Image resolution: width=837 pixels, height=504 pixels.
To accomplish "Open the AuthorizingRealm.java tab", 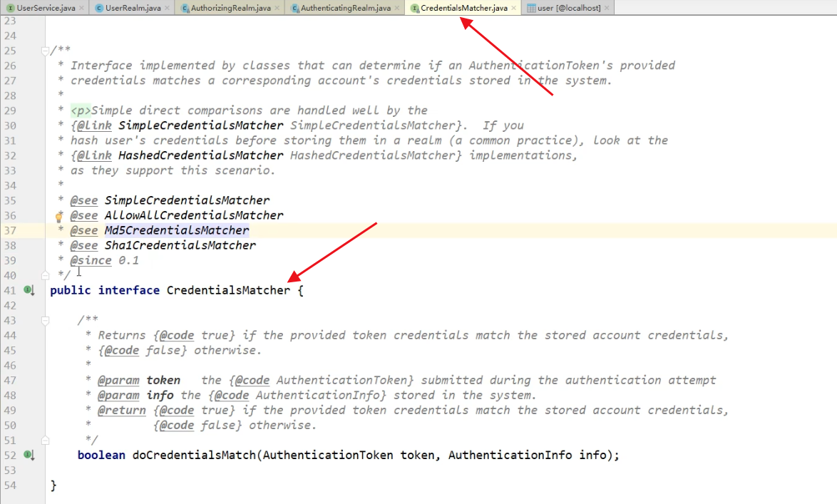I will pyautogui.click(x=230, y=8).
